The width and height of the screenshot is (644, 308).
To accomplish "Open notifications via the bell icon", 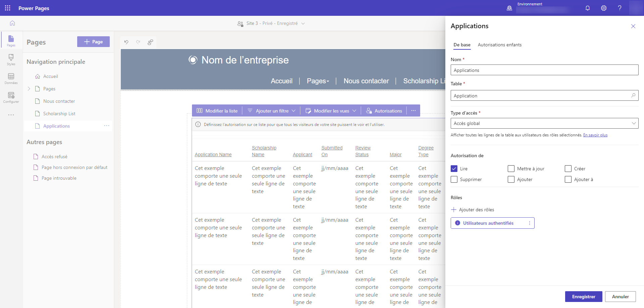I will (x=588, y=8).
